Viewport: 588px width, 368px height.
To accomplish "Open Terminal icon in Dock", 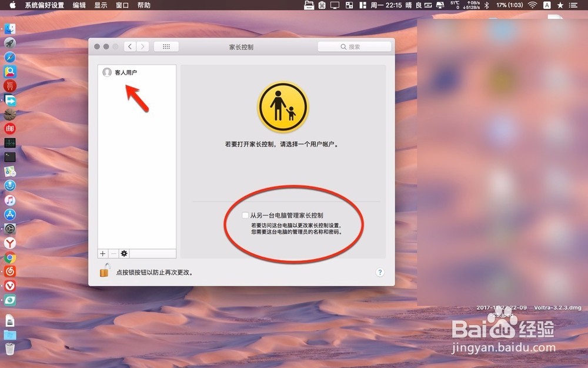I will (x=10, y=157).
